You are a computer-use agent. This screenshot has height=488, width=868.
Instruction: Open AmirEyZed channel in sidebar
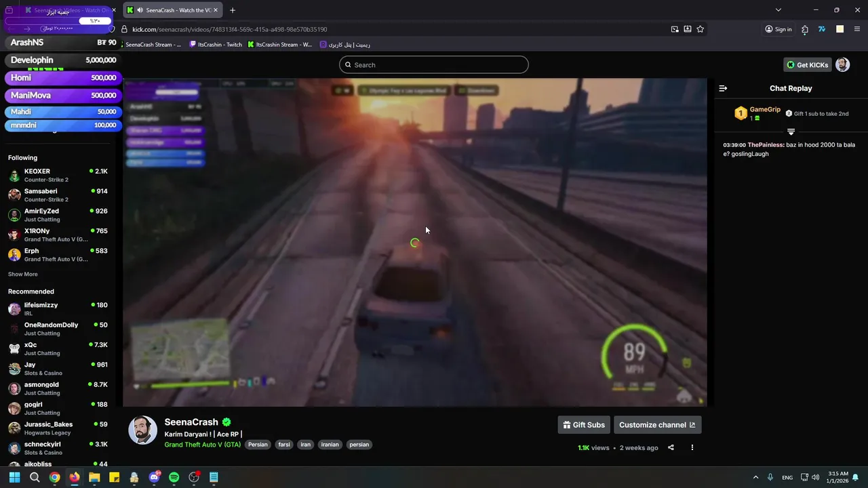[58, 215]
